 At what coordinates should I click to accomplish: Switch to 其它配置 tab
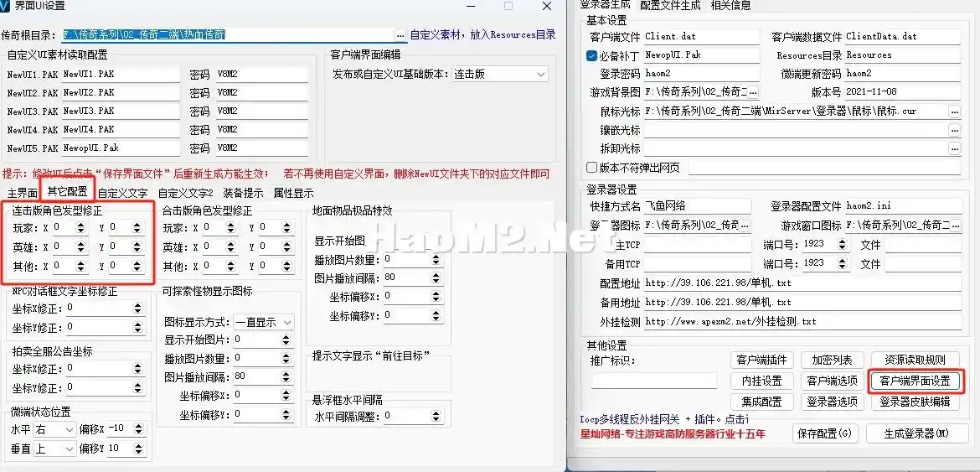click(68, 191)
